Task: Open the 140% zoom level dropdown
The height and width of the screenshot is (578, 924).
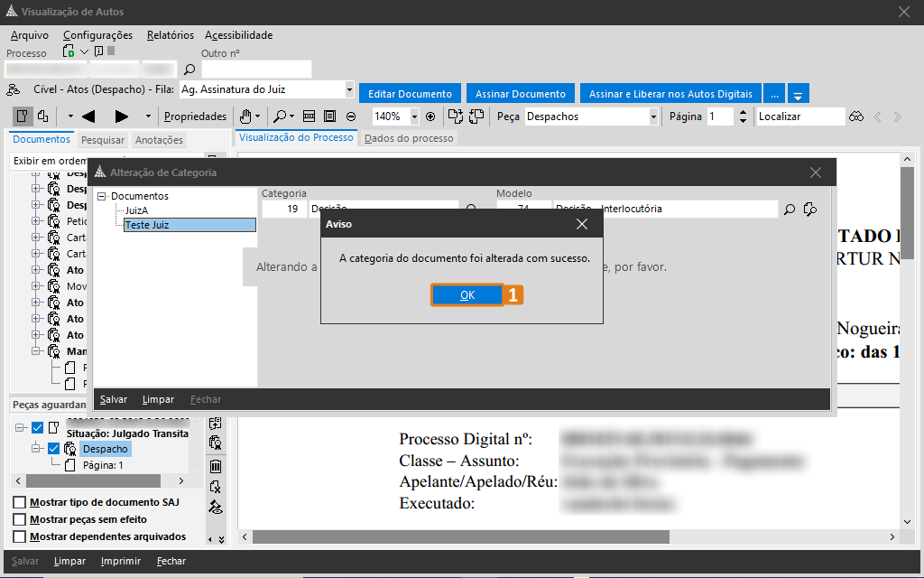Action: [x=414, y=117]
